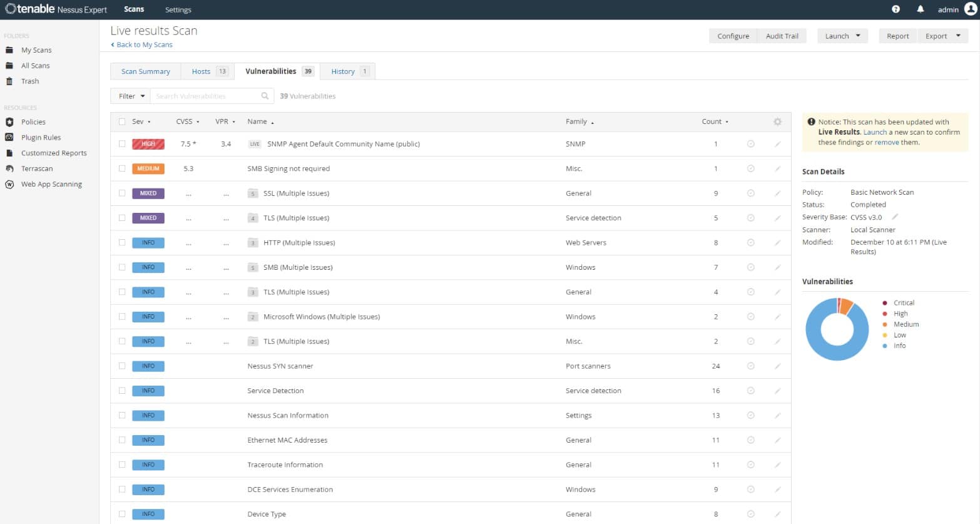This screenshot has height=524, width=980.
Task: Open the admin user avatar icon
Action: click(971, 9)
